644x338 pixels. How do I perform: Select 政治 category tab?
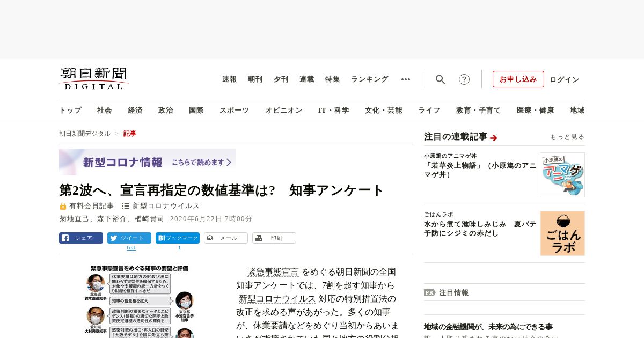click(166, 111)
